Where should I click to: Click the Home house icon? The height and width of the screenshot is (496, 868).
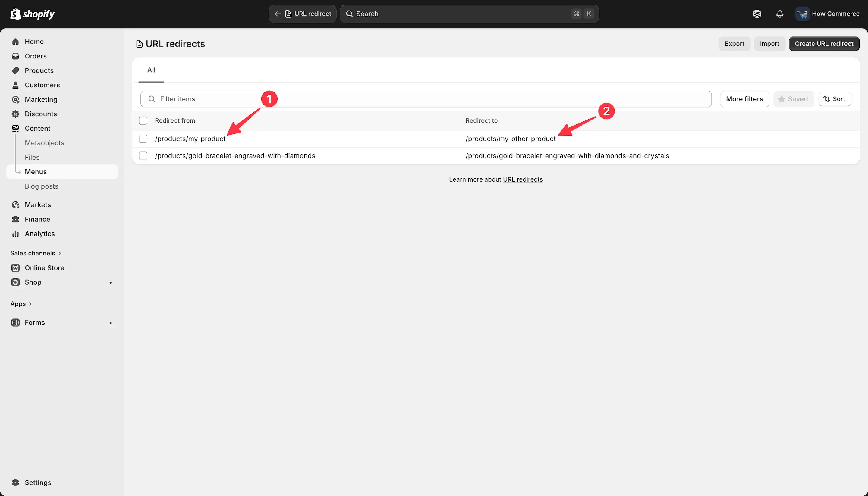[x=15, y=42]
